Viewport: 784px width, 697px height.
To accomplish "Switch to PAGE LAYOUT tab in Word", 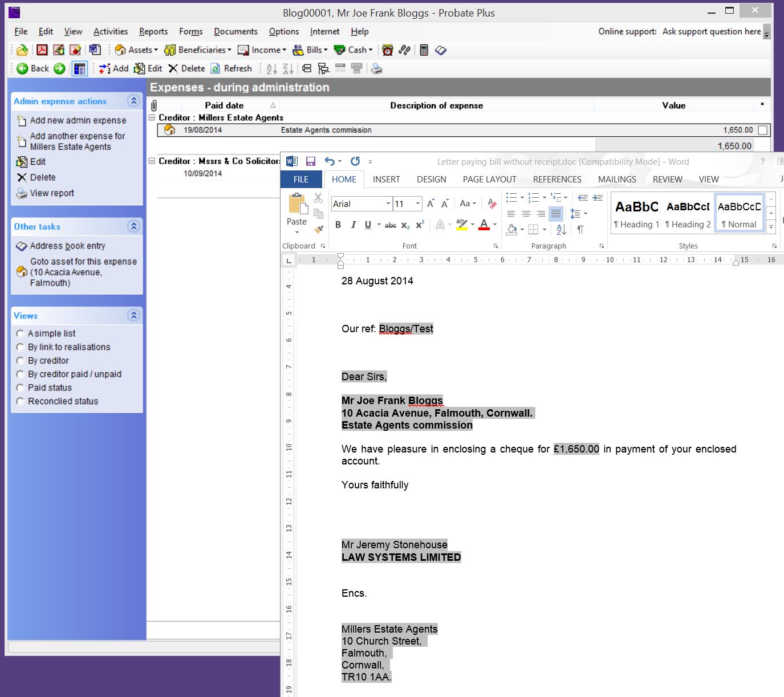I will 490,179.
